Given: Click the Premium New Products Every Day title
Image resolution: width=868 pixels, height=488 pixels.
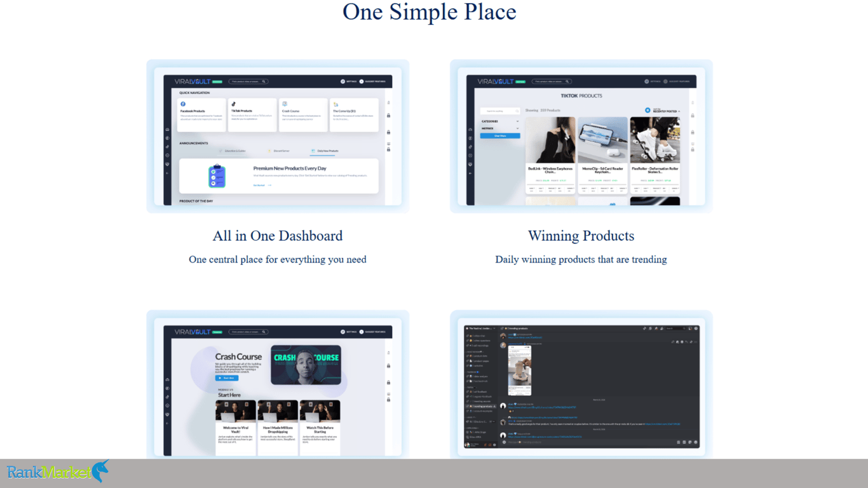Looking at the screenshot, I should (290, 168).
